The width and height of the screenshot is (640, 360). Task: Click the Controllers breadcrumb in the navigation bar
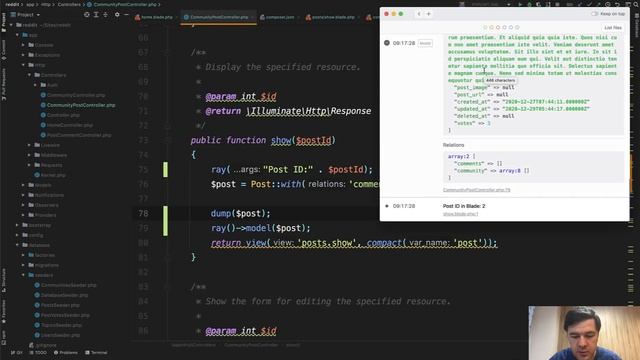69,4
